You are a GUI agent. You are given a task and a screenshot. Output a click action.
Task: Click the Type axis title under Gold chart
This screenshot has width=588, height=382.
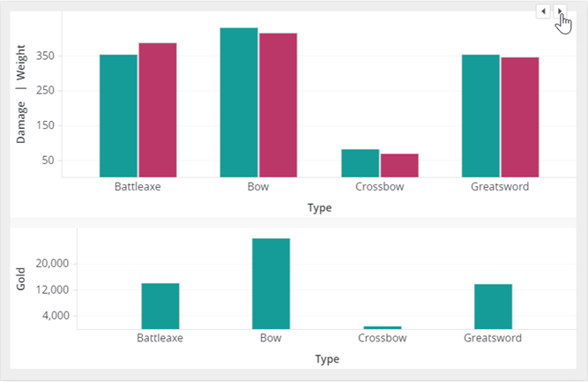[x=327, y=359]
